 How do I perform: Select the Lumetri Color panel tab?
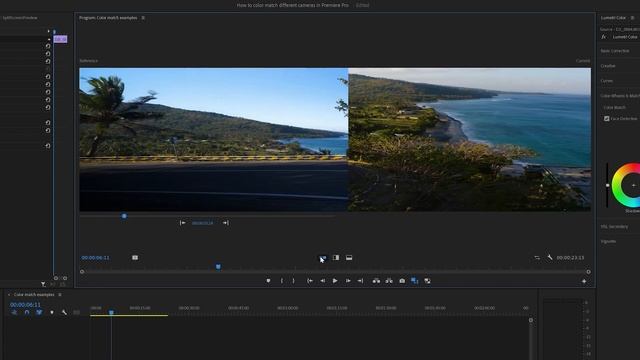click(613, 18)
